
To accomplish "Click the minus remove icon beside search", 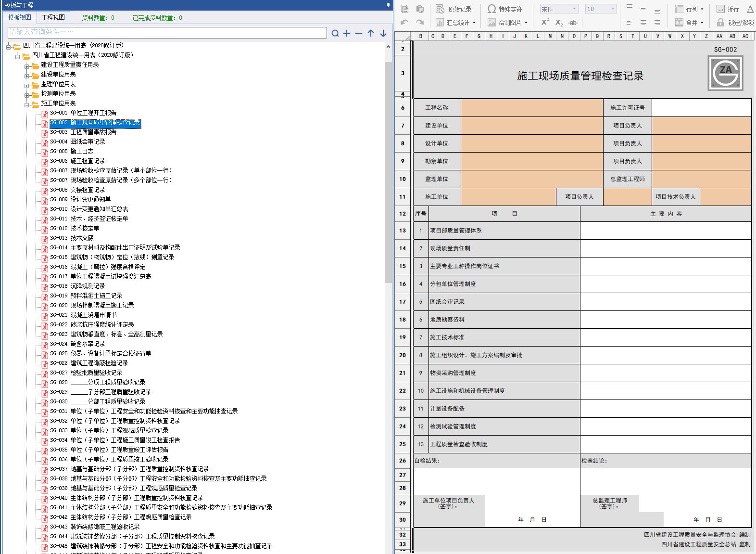I will (x=359, y=33).
